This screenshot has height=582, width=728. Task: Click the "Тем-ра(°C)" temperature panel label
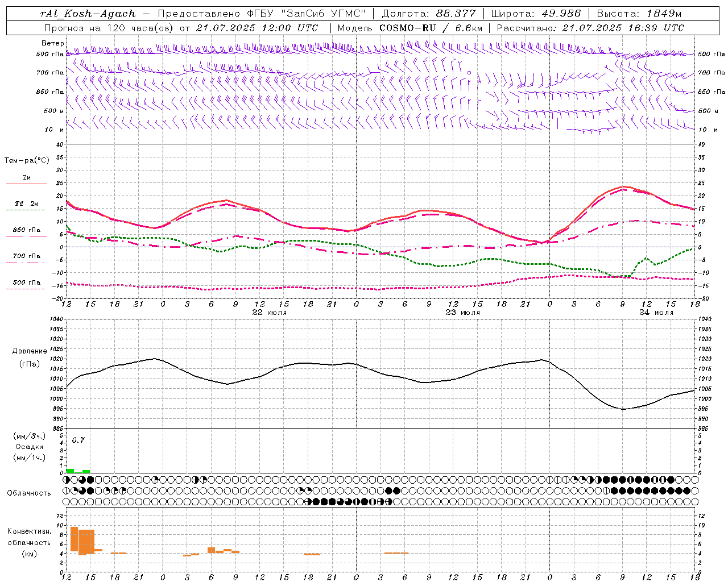27,161
